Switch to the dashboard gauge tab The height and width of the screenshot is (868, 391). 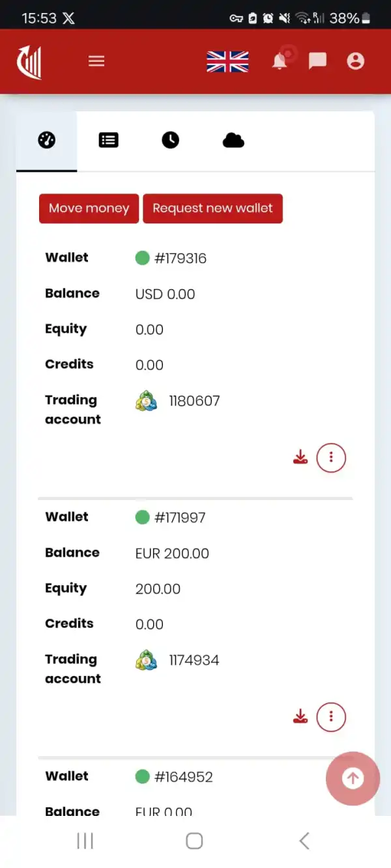pyautogui.click(x=47, y=140)
